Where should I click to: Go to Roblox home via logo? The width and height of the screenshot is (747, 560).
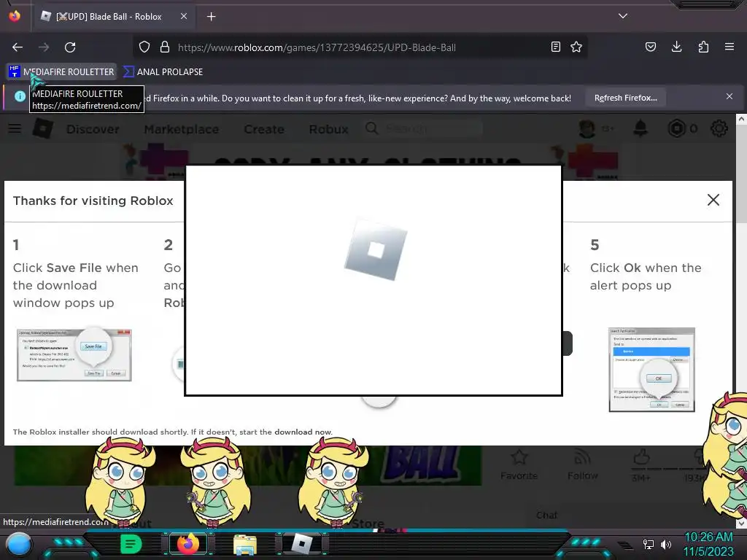click(42, 128)
